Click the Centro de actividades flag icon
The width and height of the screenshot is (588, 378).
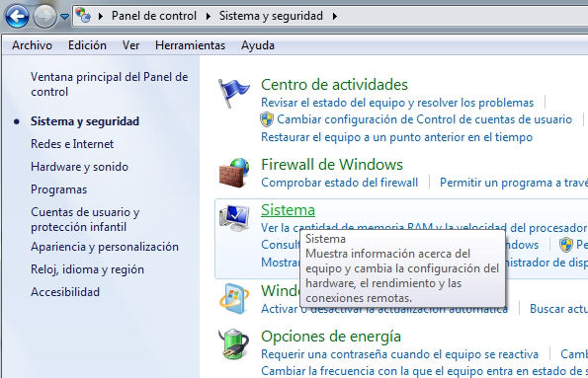coord(233,94)
